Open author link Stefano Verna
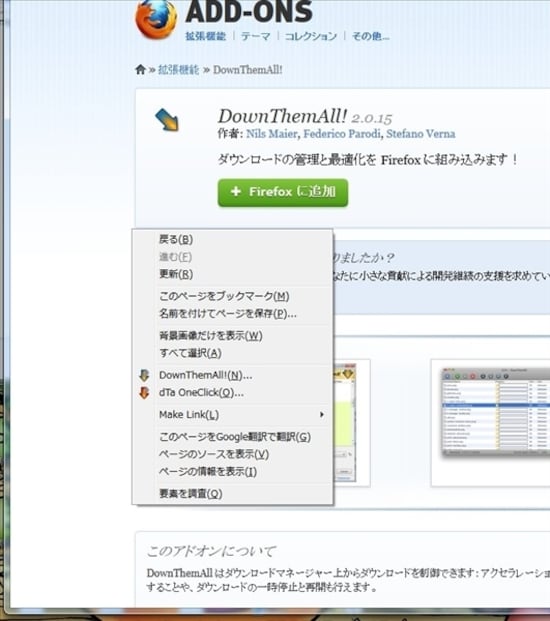The image size is (550, 621). pos(421,134)
